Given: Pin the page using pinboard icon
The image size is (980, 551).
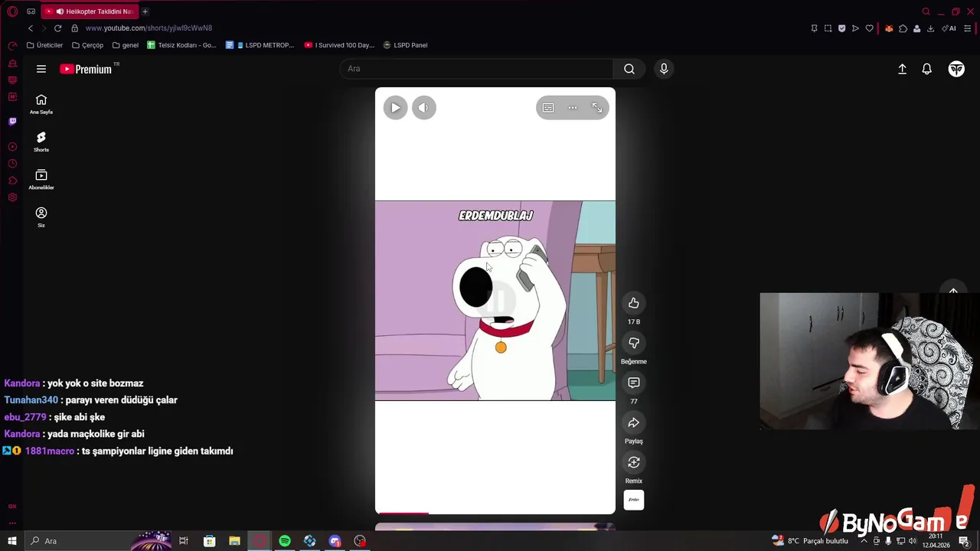Looking at the screenshot, I should (814, 28).
